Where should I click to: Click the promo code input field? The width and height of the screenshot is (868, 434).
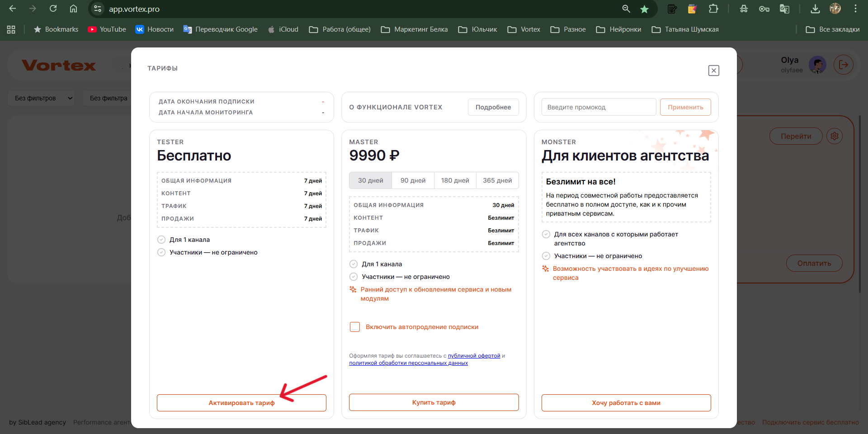[x=598, y=107]
